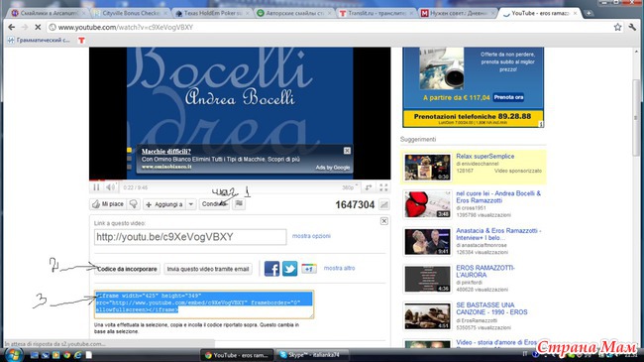Click mostra opzioni link

[x=311, y=236]
